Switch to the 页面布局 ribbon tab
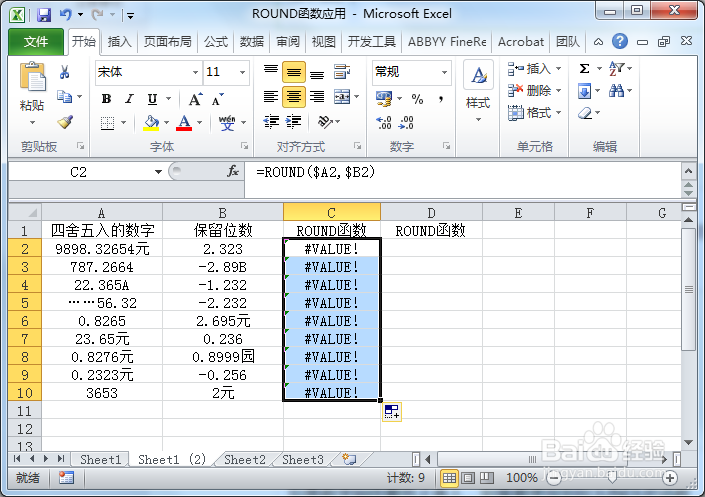Screen dimensions: 705x497 [x=167, y=42]
